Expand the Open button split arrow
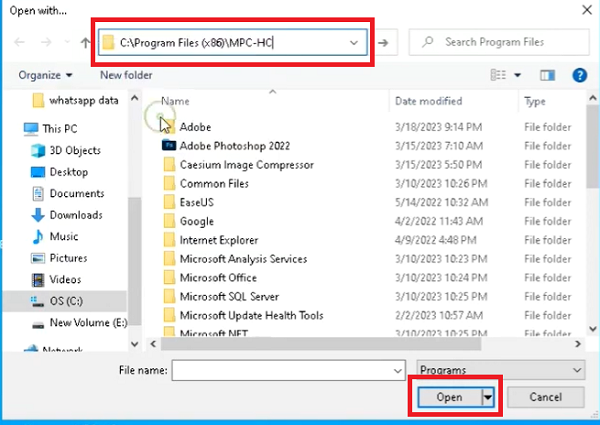 click(x=488, y=397)
